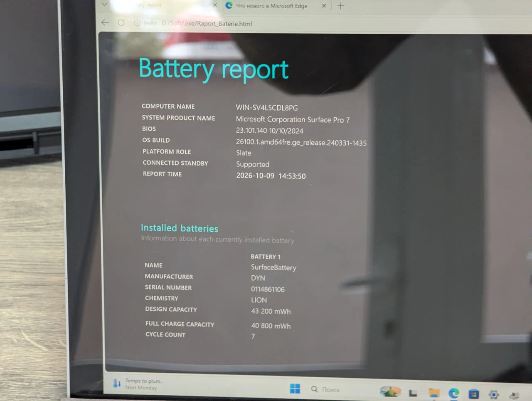
Task: Click design capacity 43 200 mWh
Action: [271, 311]
